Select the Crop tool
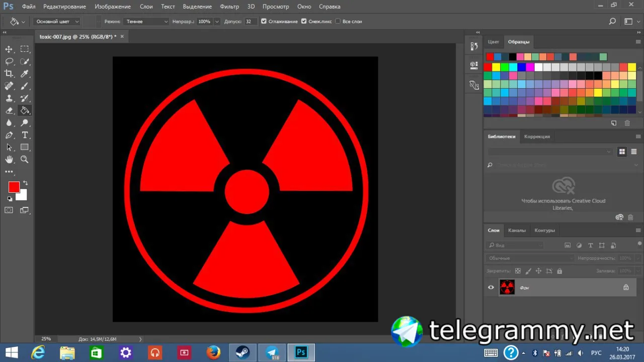Image resolution: width=644 pixels, height=362 pixels. tap(9, 74)
